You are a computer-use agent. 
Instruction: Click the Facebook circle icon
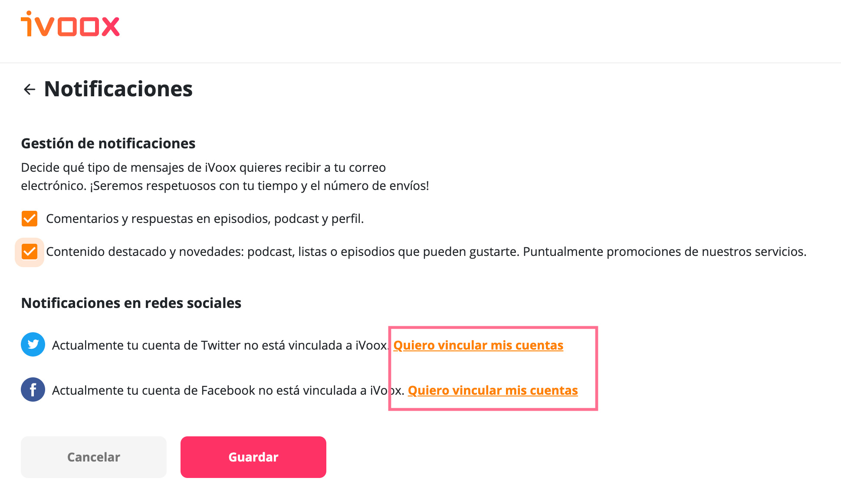33,389
